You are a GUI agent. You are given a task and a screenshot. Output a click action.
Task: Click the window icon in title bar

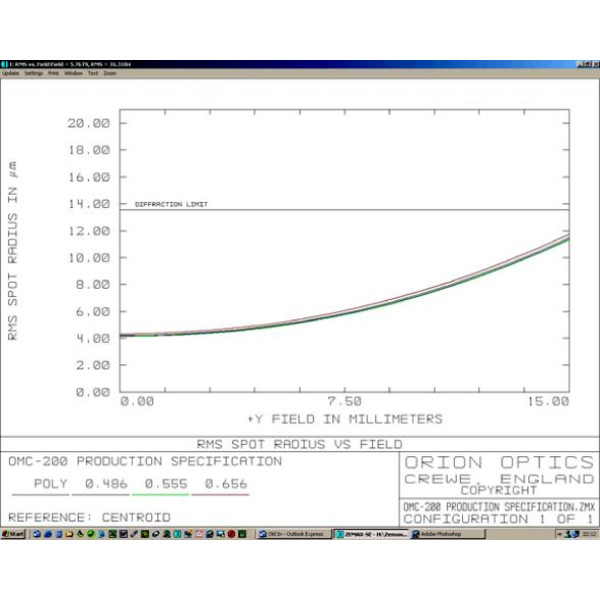click(4, 64)
